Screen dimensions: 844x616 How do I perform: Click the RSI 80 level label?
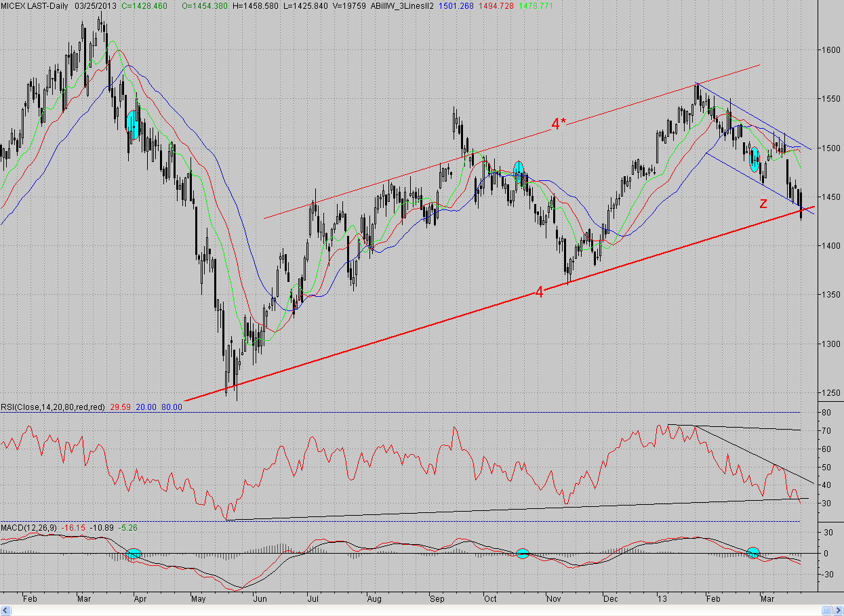point(826,412)
